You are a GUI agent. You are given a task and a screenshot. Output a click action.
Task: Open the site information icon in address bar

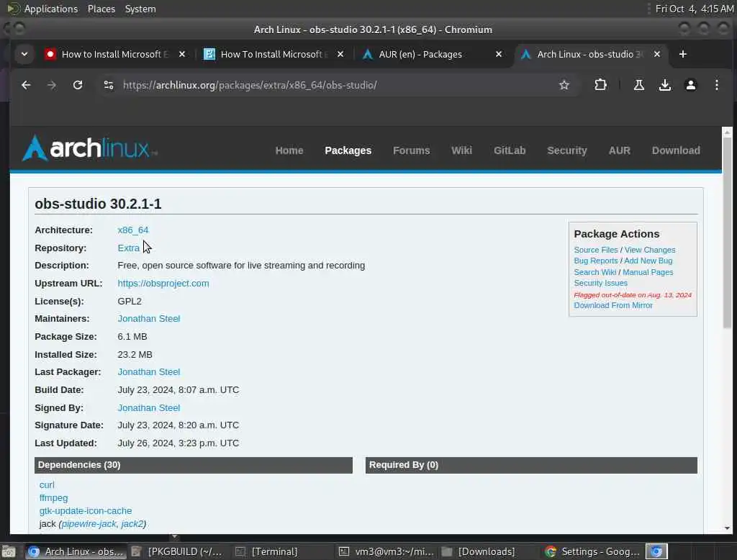click(x=109, y=85)
